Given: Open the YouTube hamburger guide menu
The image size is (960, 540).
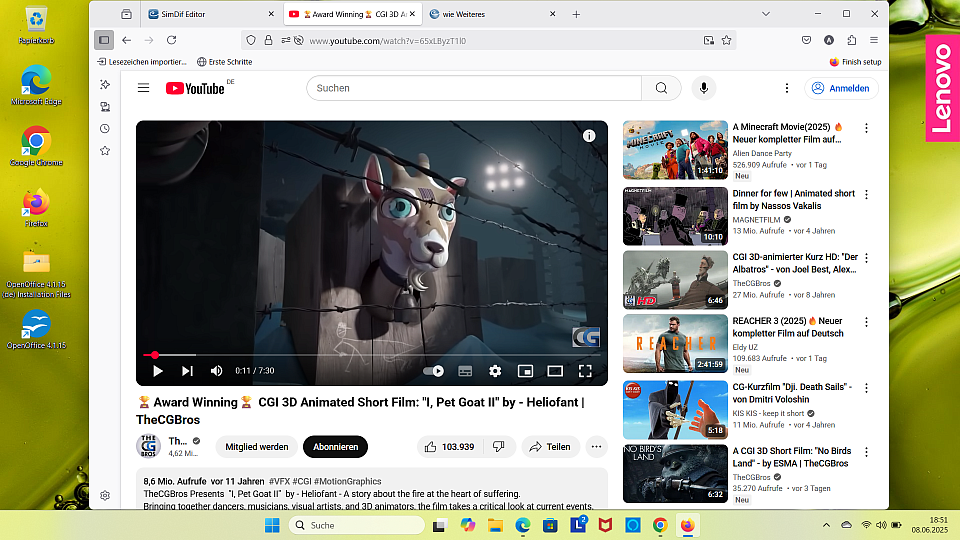Looking at the screenshot, I should click(x=143, y=88).
